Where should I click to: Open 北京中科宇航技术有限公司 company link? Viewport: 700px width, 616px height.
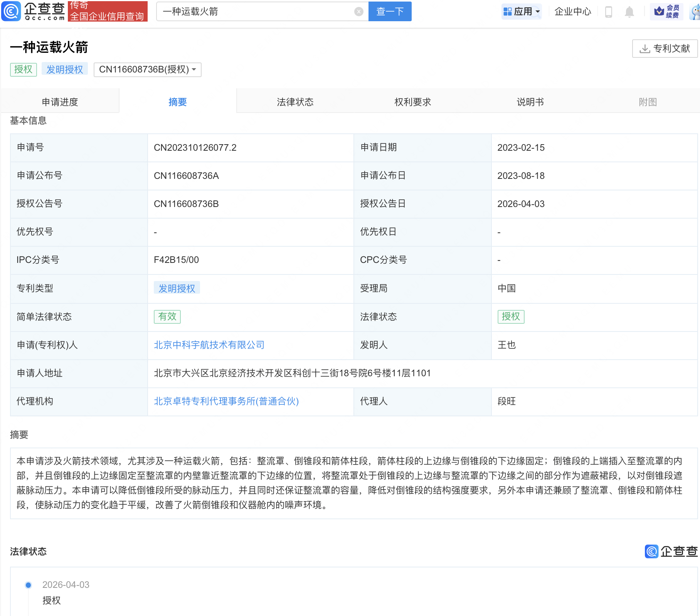pyautogui.click(x=209, y=345)
